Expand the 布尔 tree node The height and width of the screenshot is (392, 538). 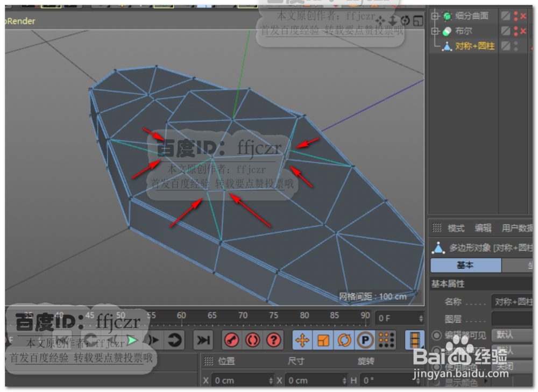(x=435, y=31)
